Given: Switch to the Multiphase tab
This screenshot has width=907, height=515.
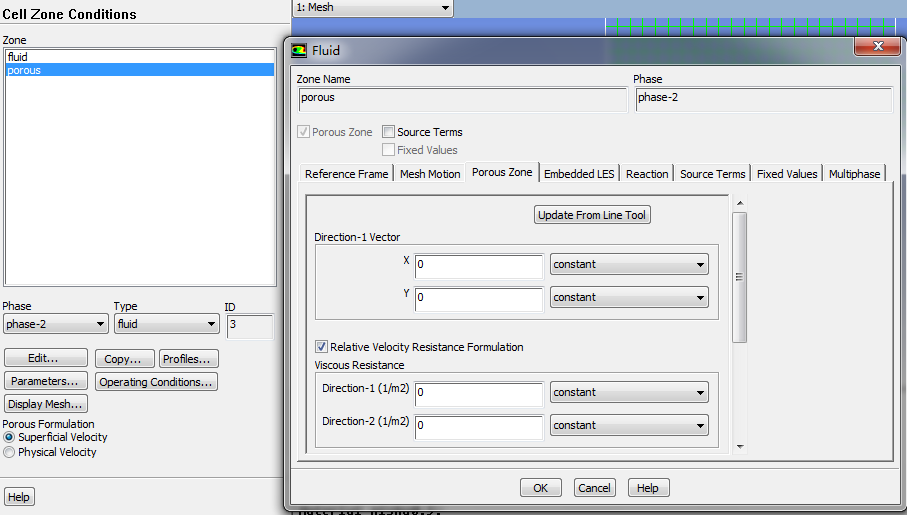Looking at the screenshot, I should coord(854,174).
